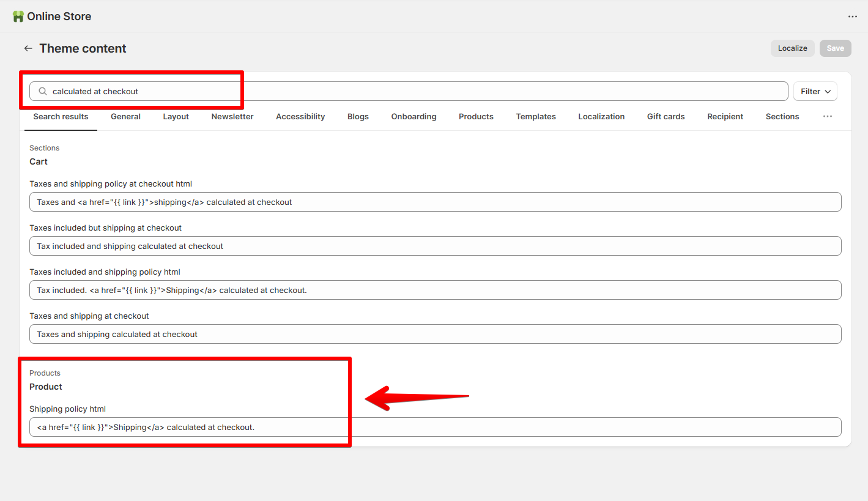Click the back arrow beside Theme content
This screenshot has width=868, height=501.
[x=28, y=48]
